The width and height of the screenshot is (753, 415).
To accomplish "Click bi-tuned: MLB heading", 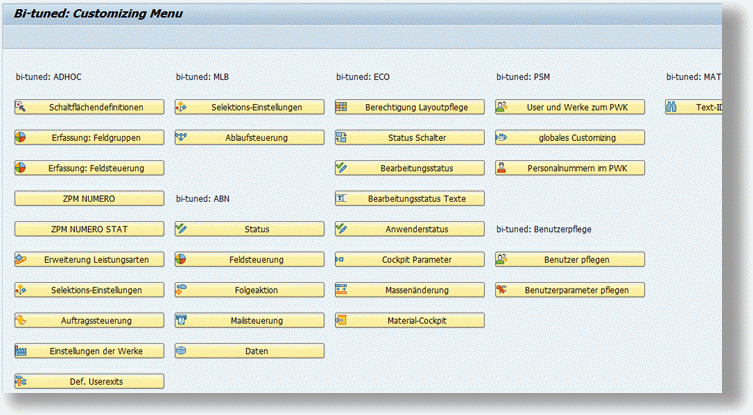I will point(202,77).
